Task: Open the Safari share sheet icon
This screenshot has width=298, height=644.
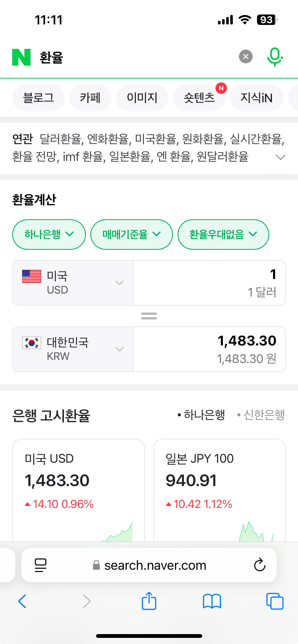Action: (x=149, y=601)
